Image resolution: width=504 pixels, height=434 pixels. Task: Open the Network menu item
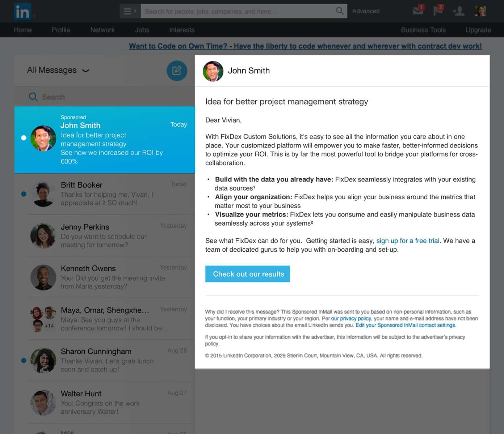tap(102, 30)
